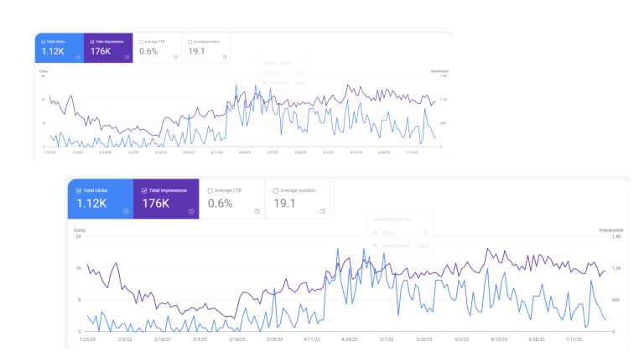Select the 176K impressions value in lower card

[x=156, y=203]
